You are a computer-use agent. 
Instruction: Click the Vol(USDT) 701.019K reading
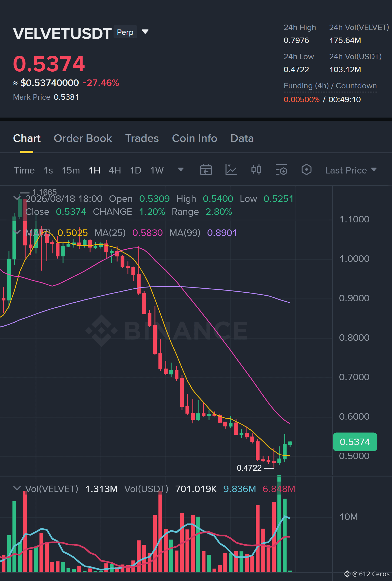pyautogui.click(x=196, y=489)
